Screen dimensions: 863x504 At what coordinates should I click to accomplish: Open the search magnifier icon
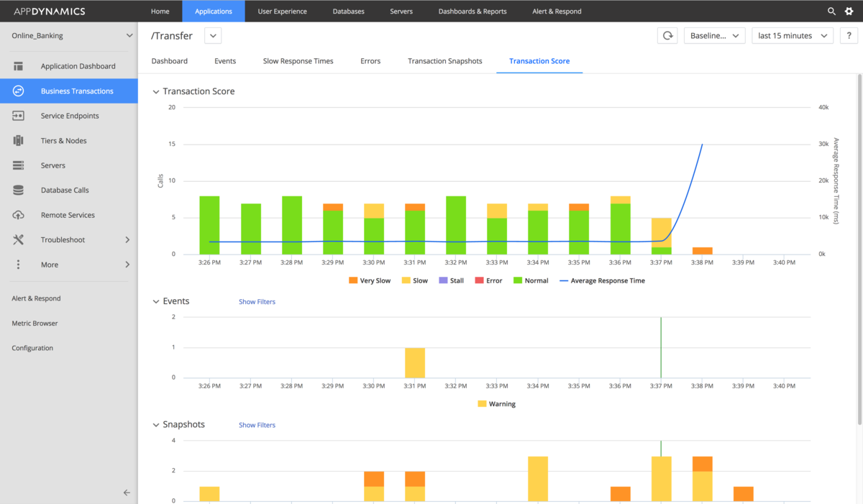pyautogui.click(x=831, y=12)
